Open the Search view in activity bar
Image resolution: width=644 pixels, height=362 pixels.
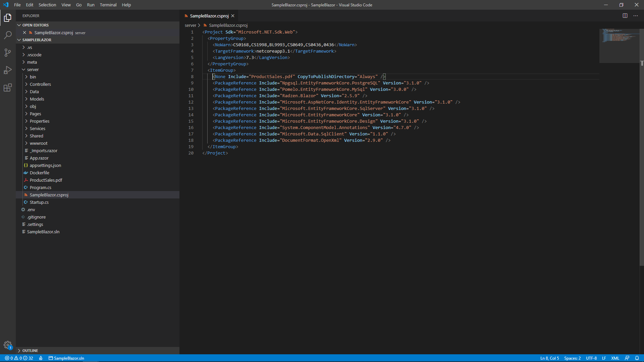pyautogui.click(x=8, y=35)
